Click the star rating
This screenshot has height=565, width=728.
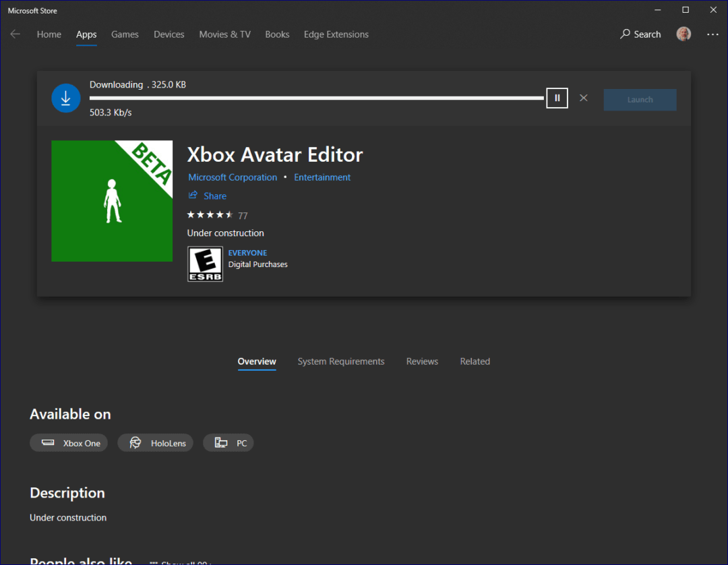point(210,214)
